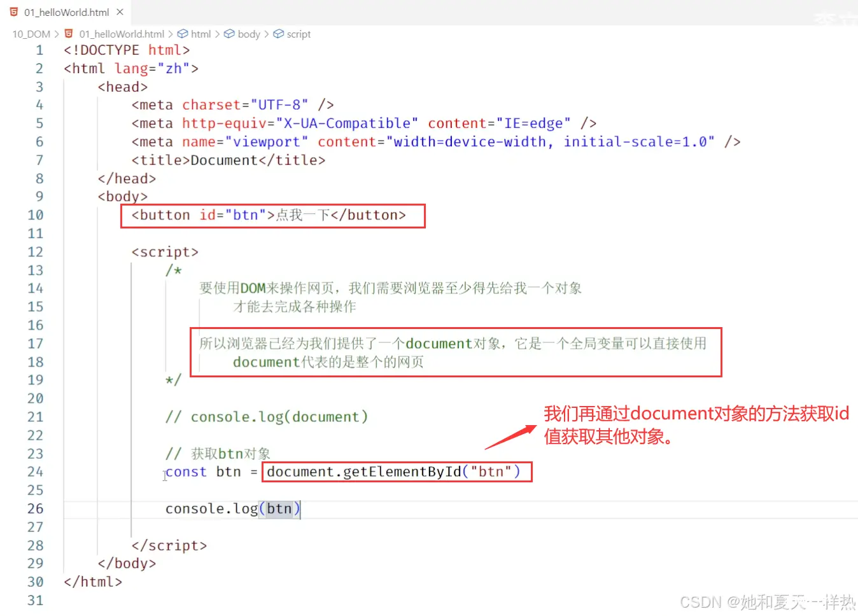Image resolution: width=858 pixels, height=616 pixels.
Task: Click the // console.log(document) comment
Action: 267,417
